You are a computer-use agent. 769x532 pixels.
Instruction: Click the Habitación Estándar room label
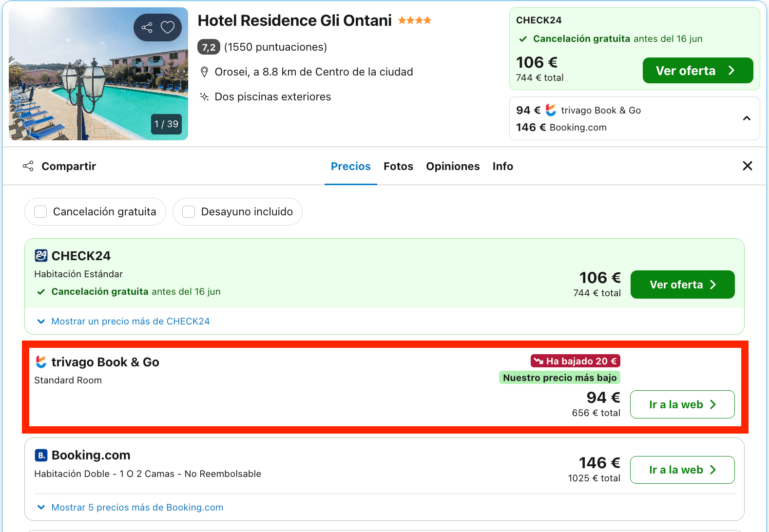coord(78,274)
